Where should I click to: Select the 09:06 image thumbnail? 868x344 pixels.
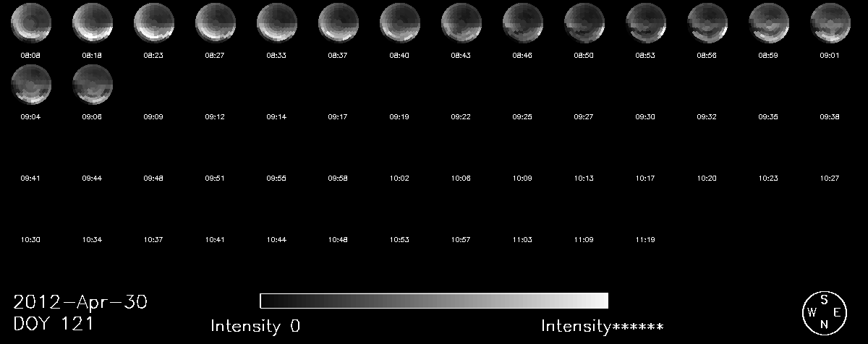tap(93, 85)
